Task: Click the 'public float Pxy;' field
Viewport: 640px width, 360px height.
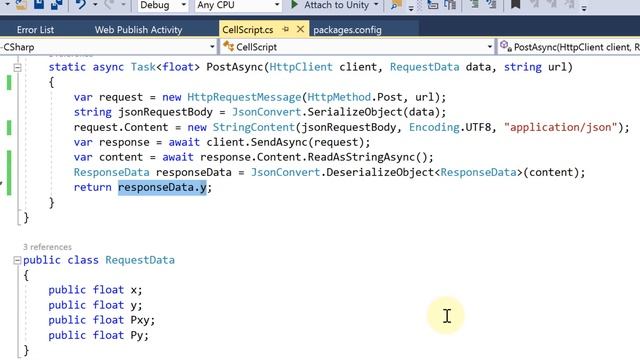Action: [x=102, y=320]
